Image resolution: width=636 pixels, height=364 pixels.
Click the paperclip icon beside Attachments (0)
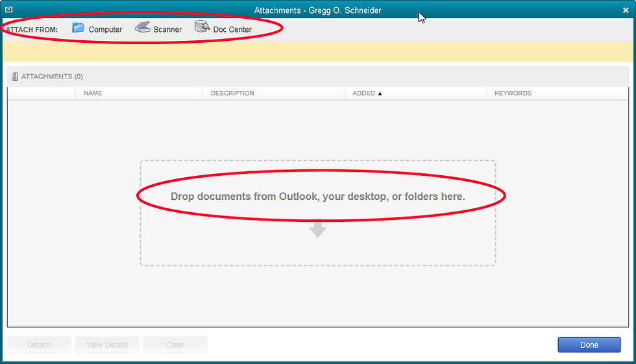14,77
